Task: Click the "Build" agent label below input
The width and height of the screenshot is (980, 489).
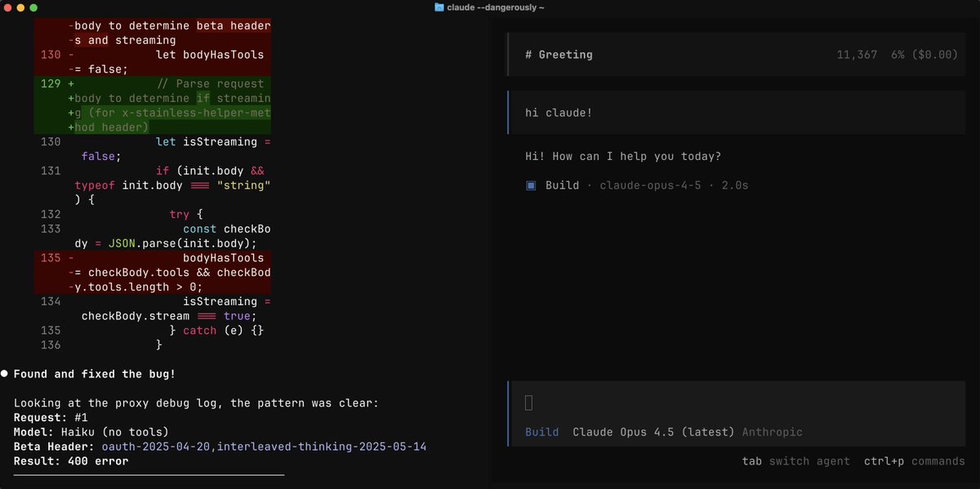Action: pyautogui.click(x=542, y=432)
